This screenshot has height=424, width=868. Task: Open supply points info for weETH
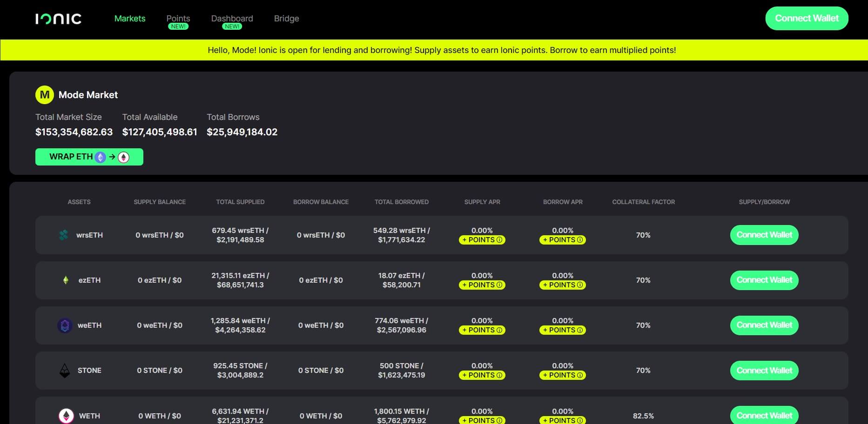499,330
